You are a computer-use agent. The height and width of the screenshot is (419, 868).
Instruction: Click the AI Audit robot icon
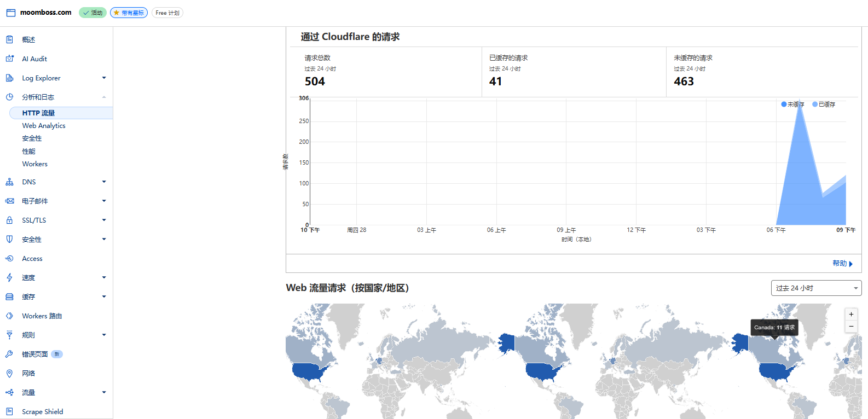pos(9,59)
